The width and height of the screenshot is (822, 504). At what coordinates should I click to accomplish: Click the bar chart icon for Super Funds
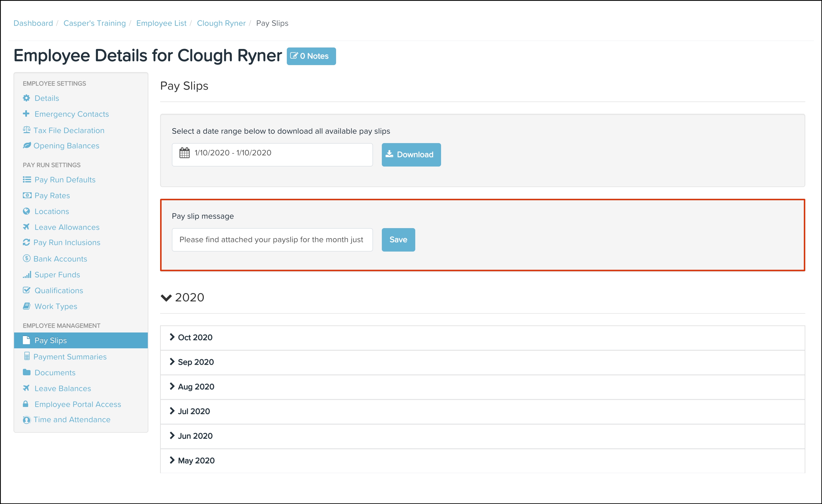click(27, 274)
